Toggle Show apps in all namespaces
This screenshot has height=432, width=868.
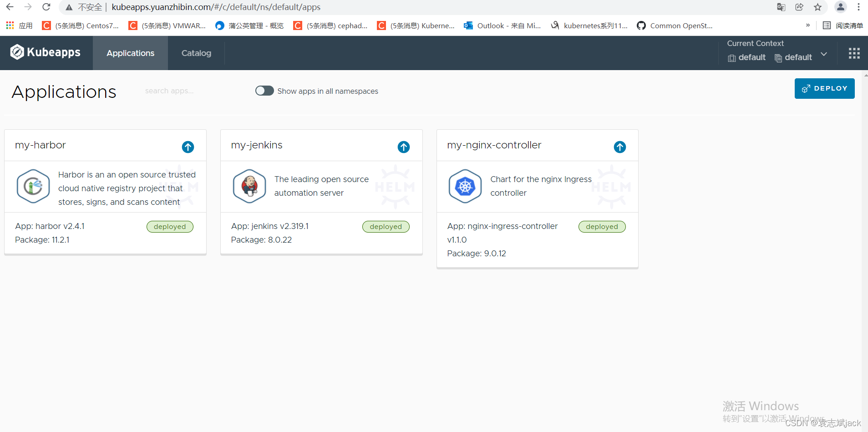(x=264, y=91)
